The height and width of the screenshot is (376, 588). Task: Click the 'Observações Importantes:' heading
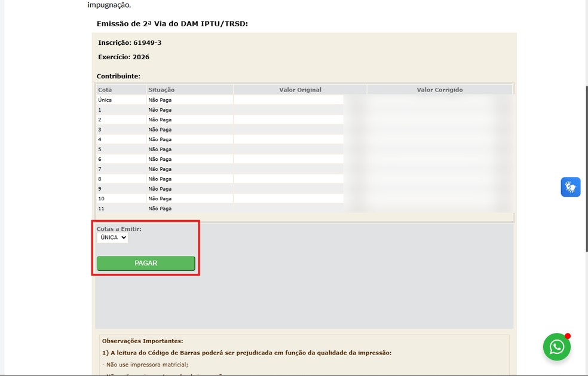[142, 341]
